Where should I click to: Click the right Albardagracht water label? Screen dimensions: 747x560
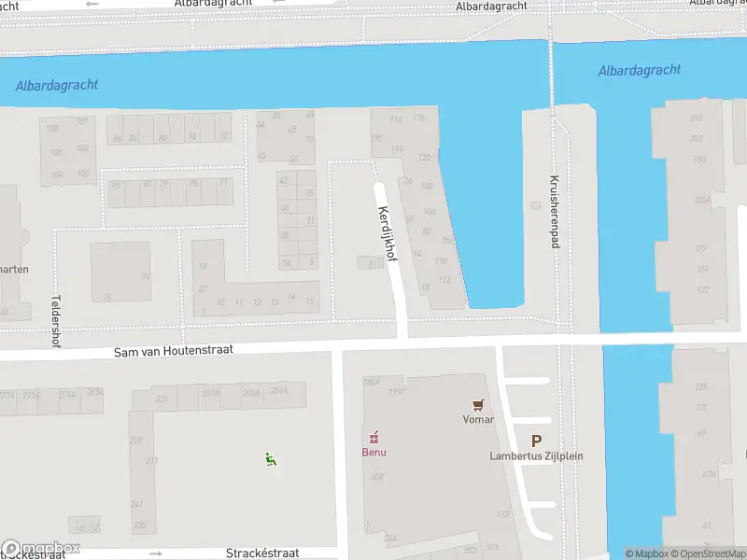tap(640, 71)
